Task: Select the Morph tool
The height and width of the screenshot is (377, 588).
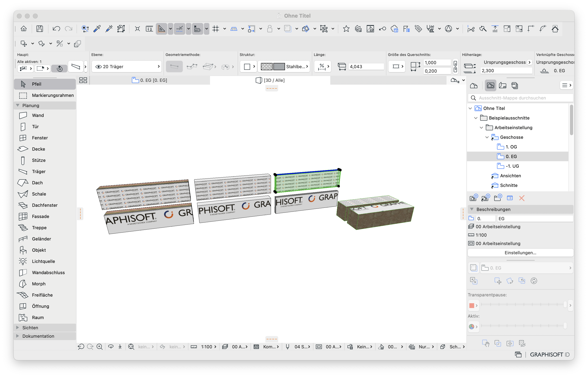Action: click(45, 284)
